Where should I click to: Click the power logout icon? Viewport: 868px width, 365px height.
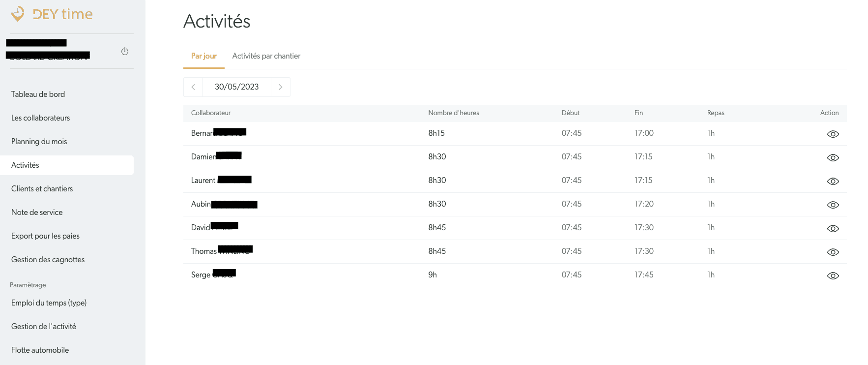pos(125,51)
